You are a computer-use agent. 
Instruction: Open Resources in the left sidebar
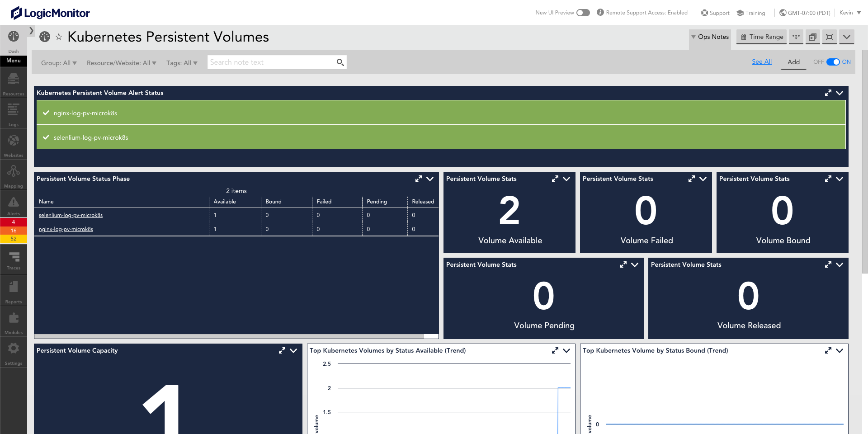coord(14,83)
